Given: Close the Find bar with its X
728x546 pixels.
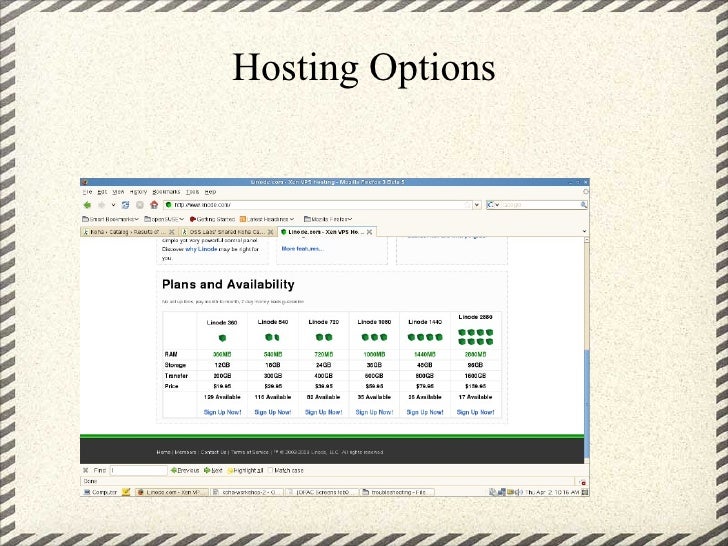Looking at the screenshot, I should pyautogui.click(x=85, y=470).
